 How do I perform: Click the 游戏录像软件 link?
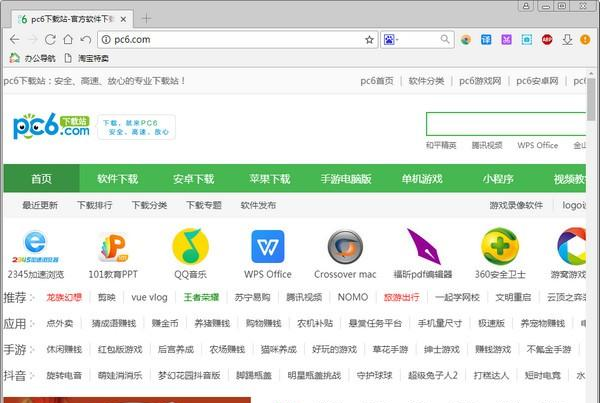pyautogui.click(x=516, y=205)
